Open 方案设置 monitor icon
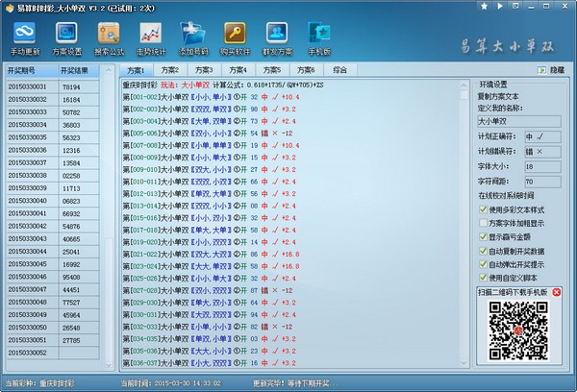Screen dimensions: 577x392 click(x=66, y=33)
